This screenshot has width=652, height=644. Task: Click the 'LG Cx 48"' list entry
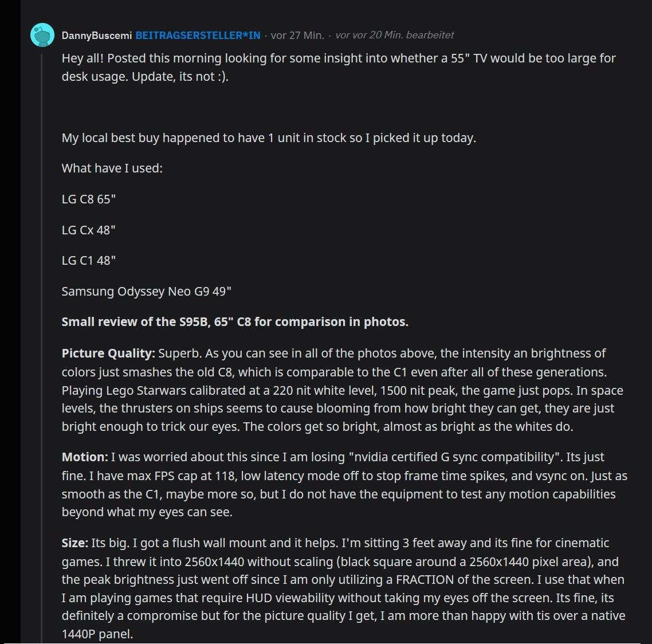click(89, 230)
